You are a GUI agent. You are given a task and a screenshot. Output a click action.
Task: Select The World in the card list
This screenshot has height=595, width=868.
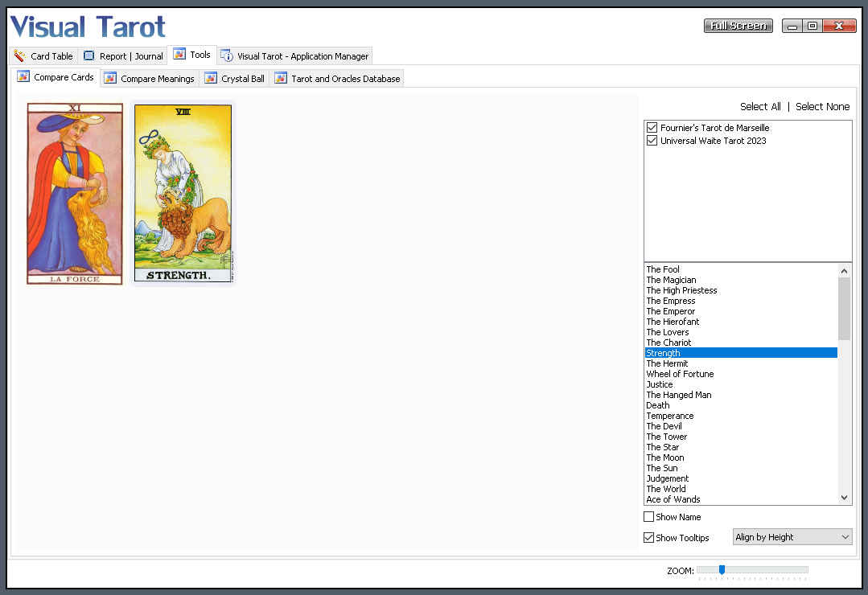(x=741, y=489)
